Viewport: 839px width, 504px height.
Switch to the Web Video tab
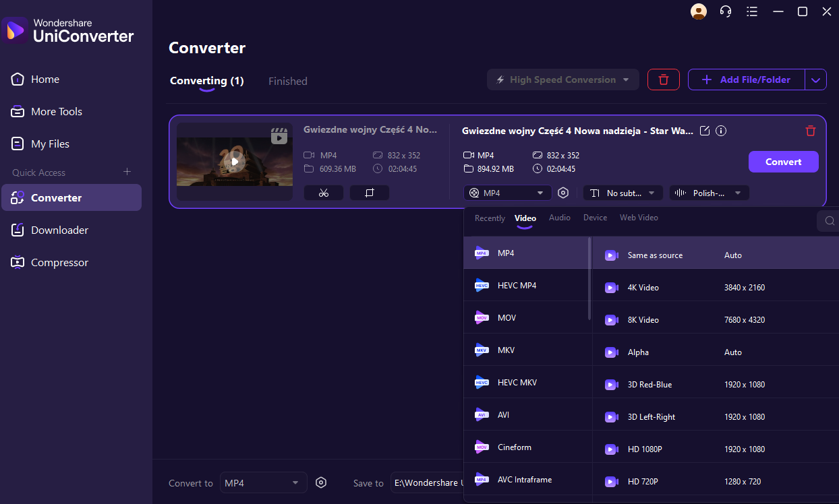point(639,218)
